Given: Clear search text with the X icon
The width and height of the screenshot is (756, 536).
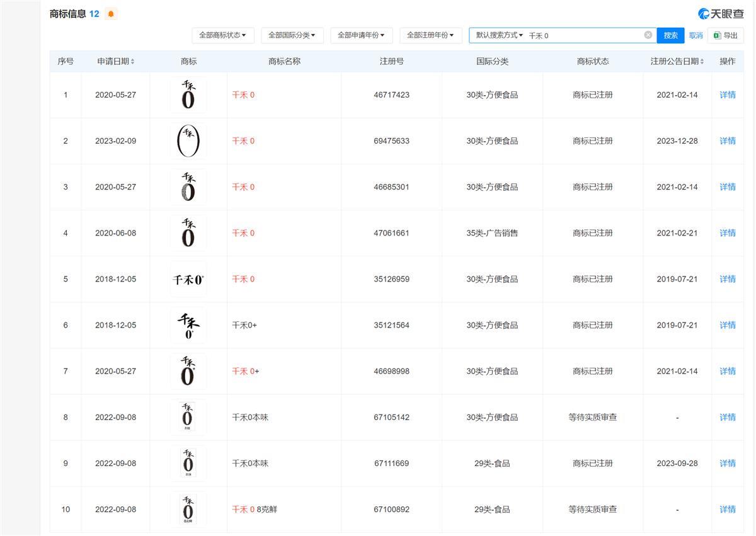Looking at the screenshot, I should point(648,35).
